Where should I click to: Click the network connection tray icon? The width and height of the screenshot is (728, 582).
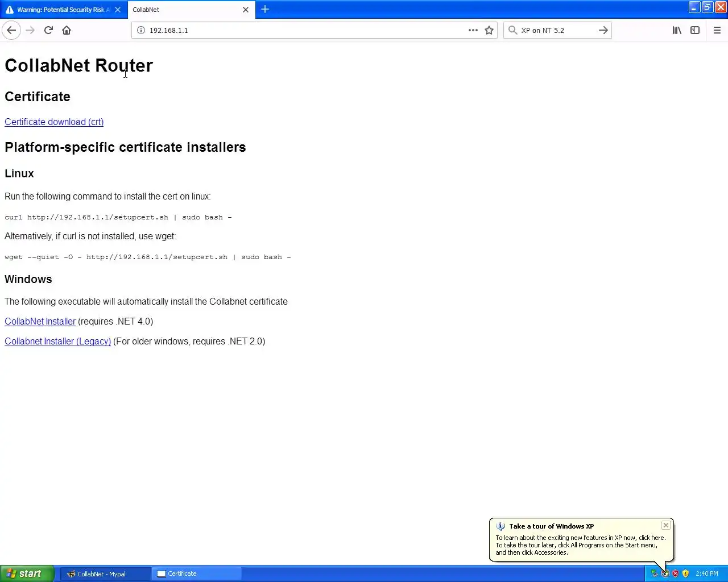[655, 573]
